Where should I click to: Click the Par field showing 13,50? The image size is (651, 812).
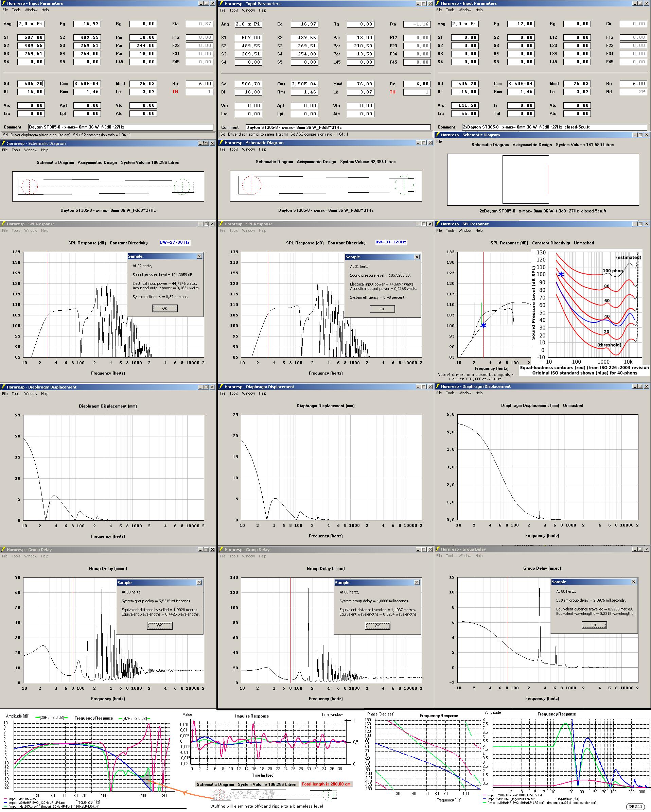pos(361,54)
